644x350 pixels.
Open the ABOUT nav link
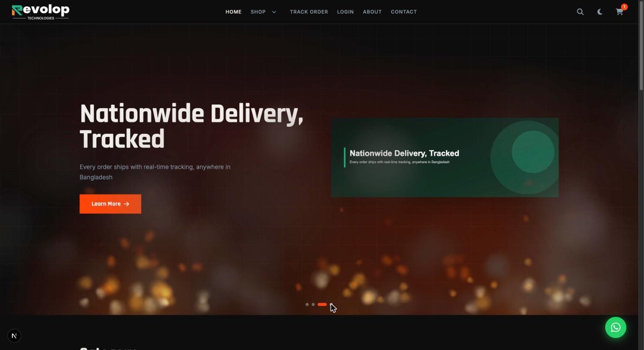pos(372,12)
